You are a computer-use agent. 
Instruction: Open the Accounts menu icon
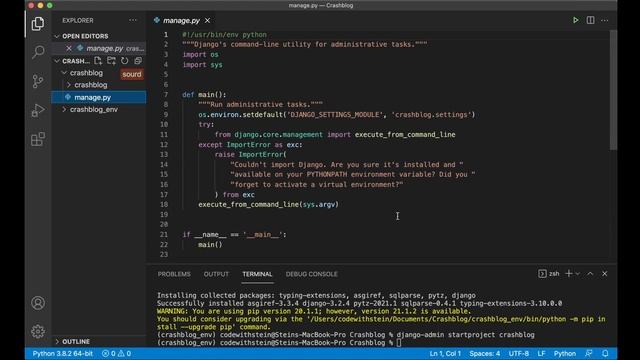click(38, 303)
